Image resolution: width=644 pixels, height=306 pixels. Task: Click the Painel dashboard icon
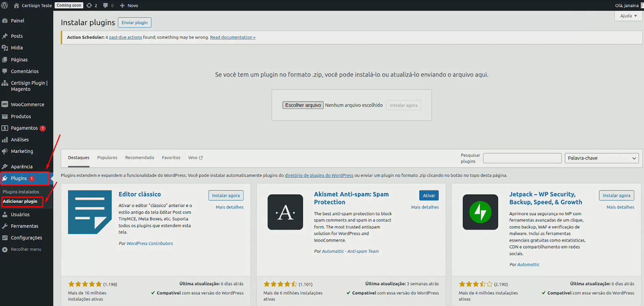pyautogui.click(x=5, y=21)
